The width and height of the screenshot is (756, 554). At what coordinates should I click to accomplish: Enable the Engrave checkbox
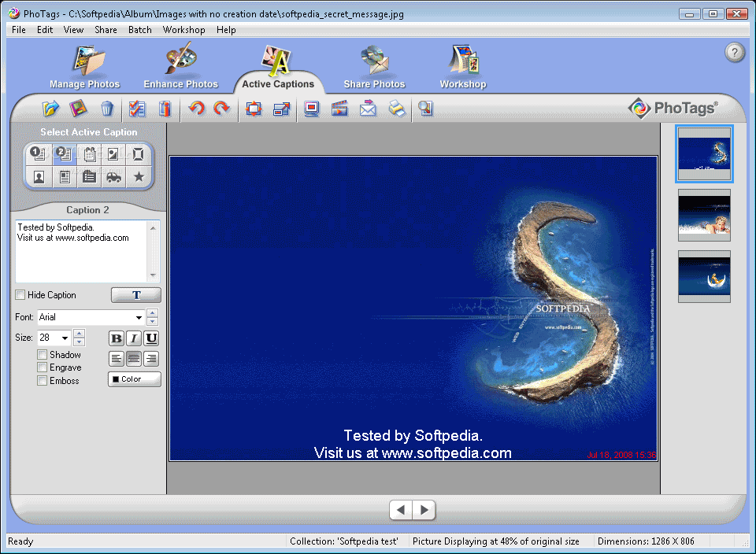click(43, 367)
